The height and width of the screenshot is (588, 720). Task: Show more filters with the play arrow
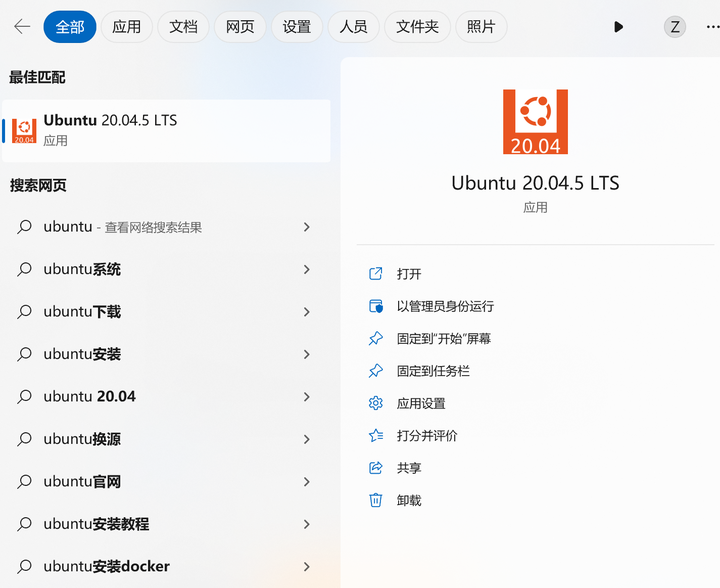(619, 27)
